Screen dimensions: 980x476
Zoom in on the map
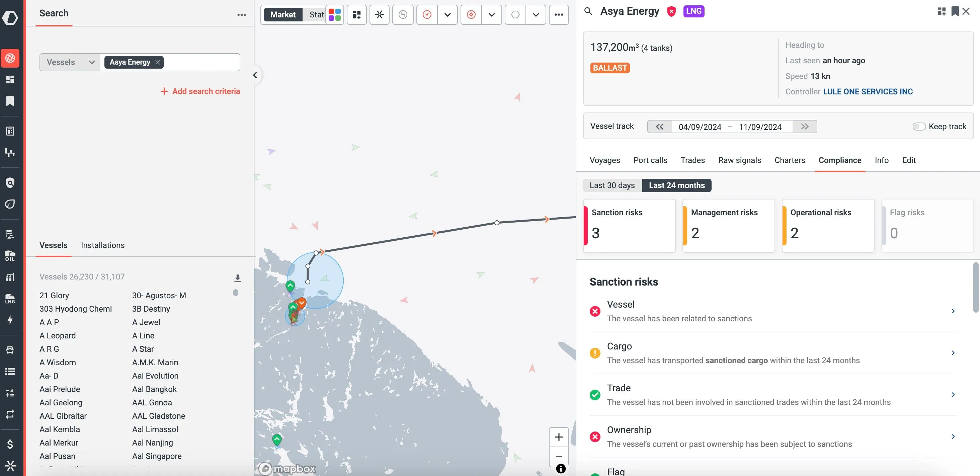click(559, 437)
